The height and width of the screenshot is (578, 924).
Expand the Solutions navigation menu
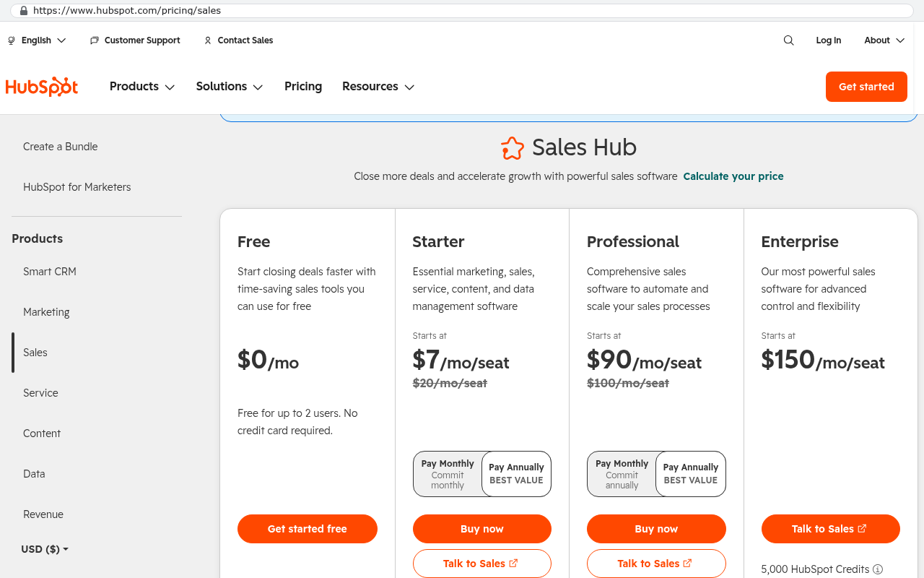pyautogui.click(x=230, y=87)
